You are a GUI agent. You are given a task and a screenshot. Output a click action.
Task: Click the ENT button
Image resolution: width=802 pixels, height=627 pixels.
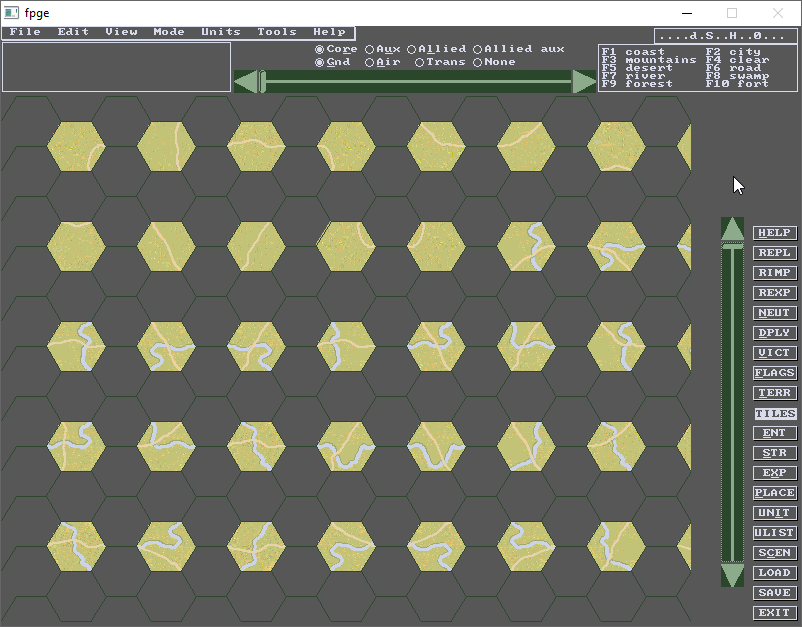click(x=774, y=433)
